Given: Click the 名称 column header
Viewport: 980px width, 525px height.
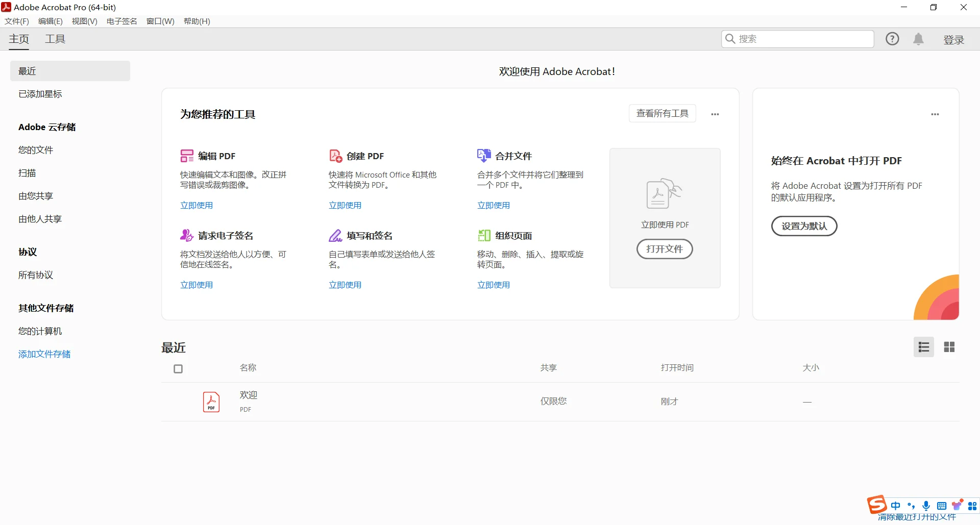Looking at the screenshot, I should pos(248,367).
